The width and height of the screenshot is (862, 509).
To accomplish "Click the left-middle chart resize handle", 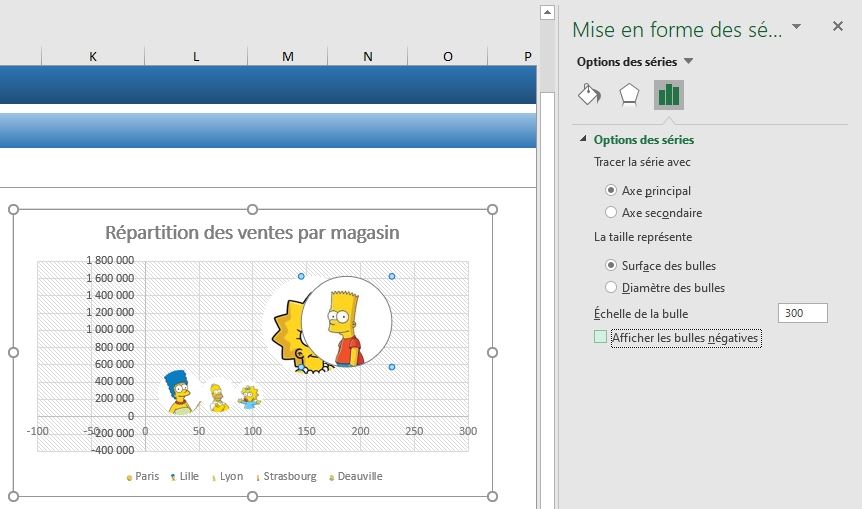I will [x=14, y=352].
